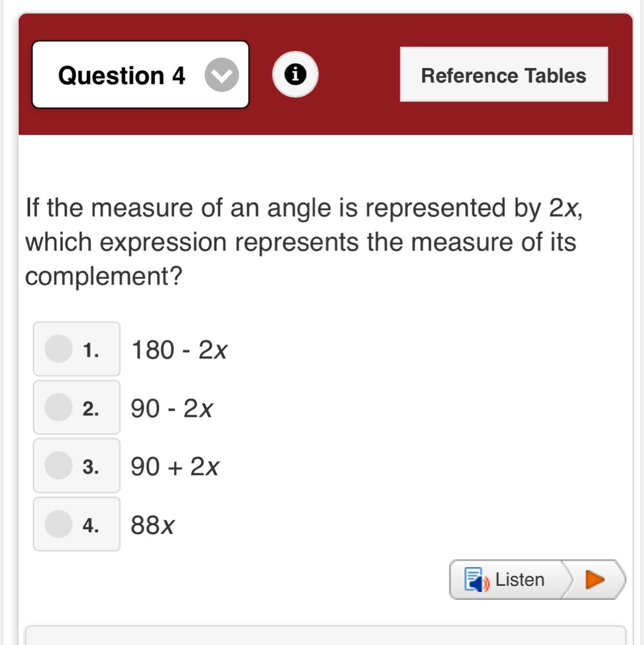Image resolution: width=644 pixels, height=645 pixels.
Task: Click the Listen speaker icon
Action: tap(476, 580)
